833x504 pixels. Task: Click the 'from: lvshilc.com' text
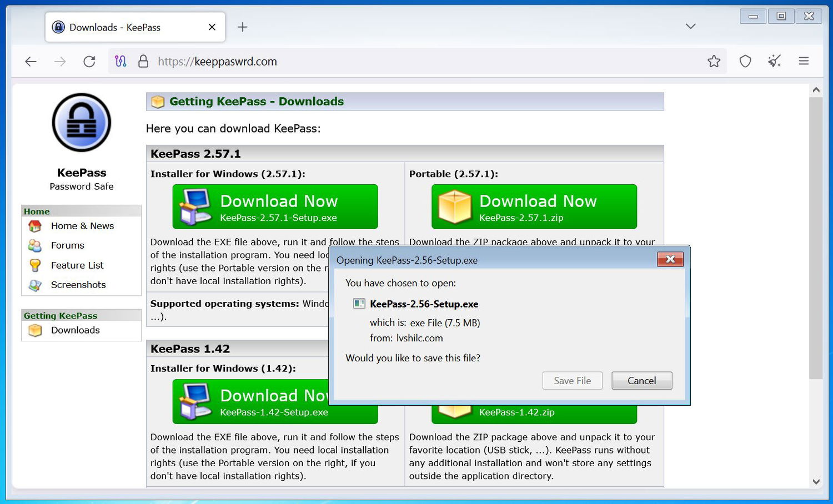407,338
